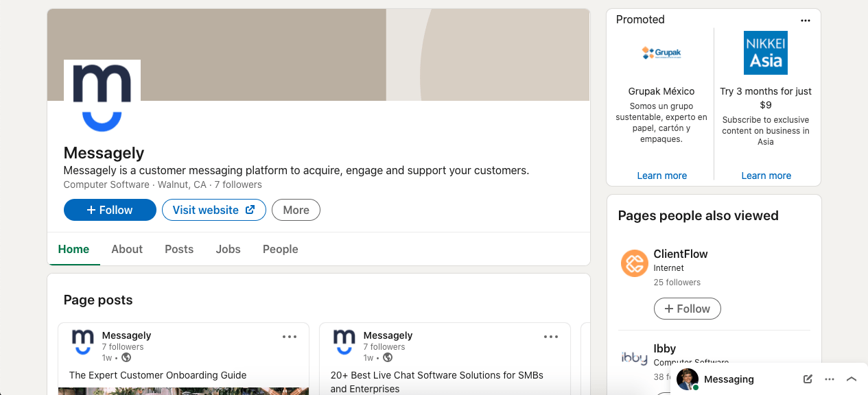Screen dimensions: 868x395
Task: Select the Home tab
Action: [73, 249]
